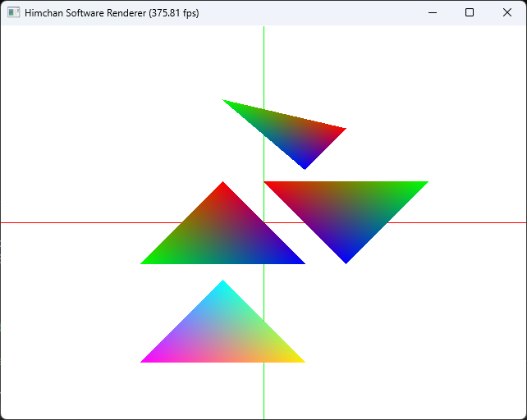
Task: Click the blue bottom tip of the topmost triangle
Action: 305,166
